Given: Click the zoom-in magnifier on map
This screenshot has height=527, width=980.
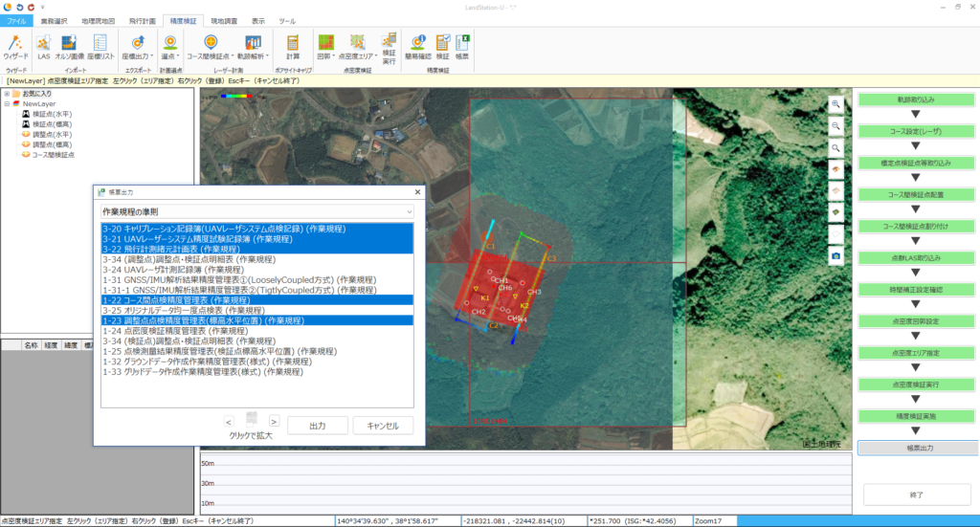Looking at the screenshot, I should pyautogui.click(x=835, y=104).
